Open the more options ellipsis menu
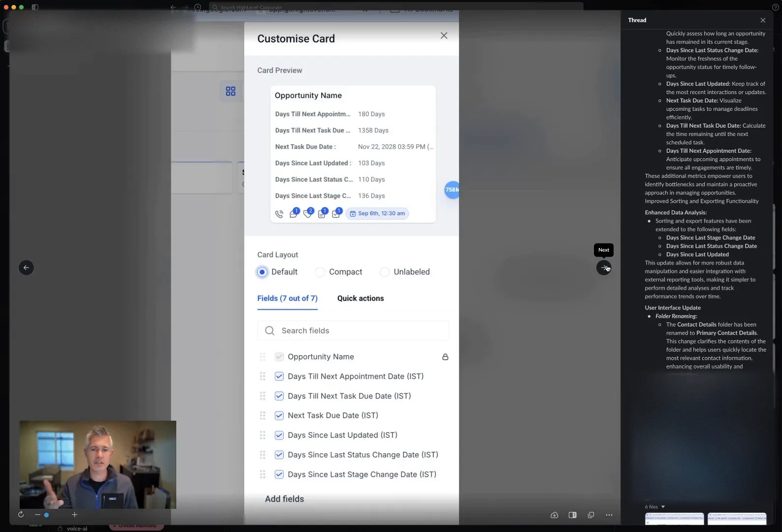Screen dimensions: 782x532 (609, 515)
